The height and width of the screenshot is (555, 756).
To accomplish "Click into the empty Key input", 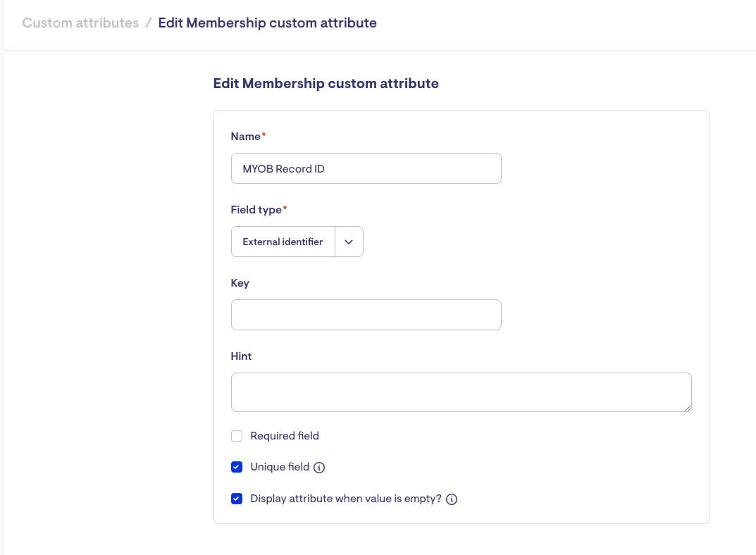I will pyautogui.click(x=366, y=315).
